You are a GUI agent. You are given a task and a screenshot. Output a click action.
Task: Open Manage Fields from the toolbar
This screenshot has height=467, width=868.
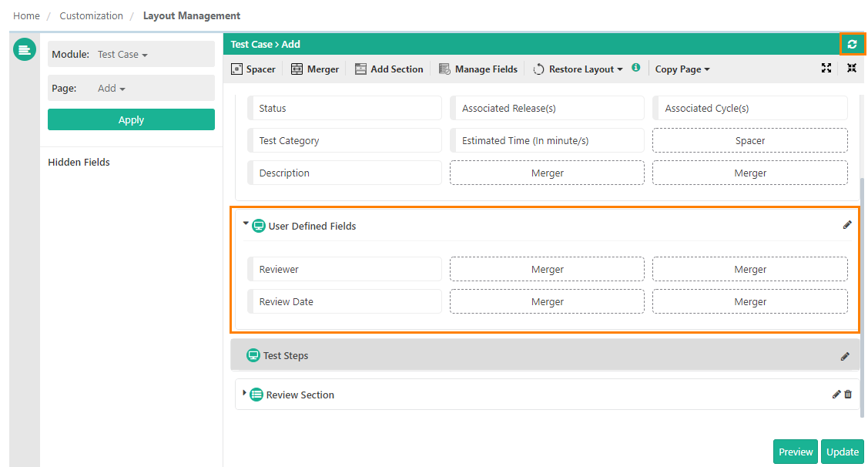point(478,69)
